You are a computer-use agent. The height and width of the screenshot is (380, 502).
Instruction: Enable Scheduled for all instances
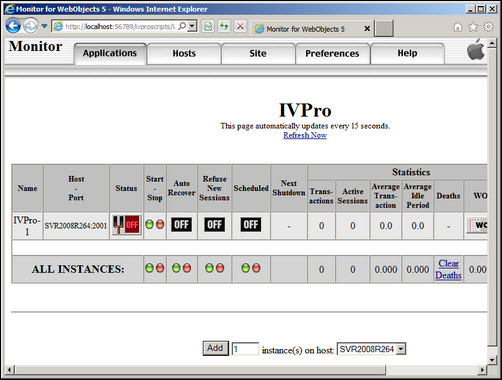245,268
